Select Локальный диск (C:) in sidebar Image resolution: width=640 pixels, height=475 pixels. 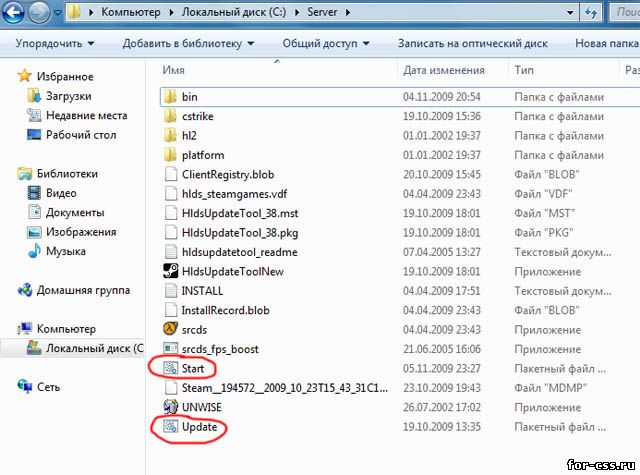95,348
